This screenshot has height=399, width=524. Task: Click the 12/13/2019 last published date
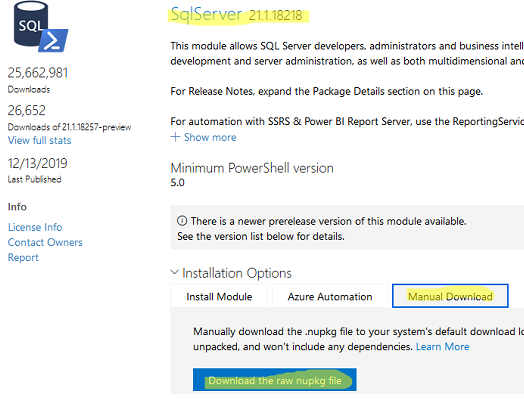click(37, 163)
